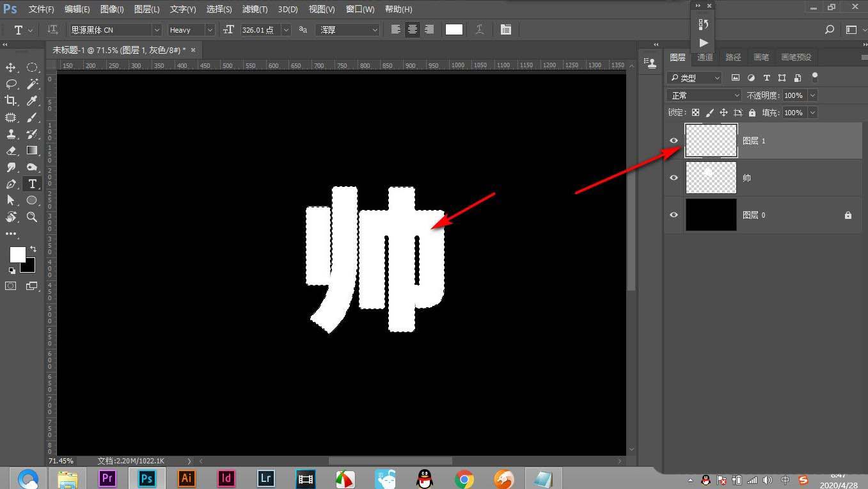
Task: Open the anti-aliasing 浑厚 dropdown
Action: tap(349, 30)
